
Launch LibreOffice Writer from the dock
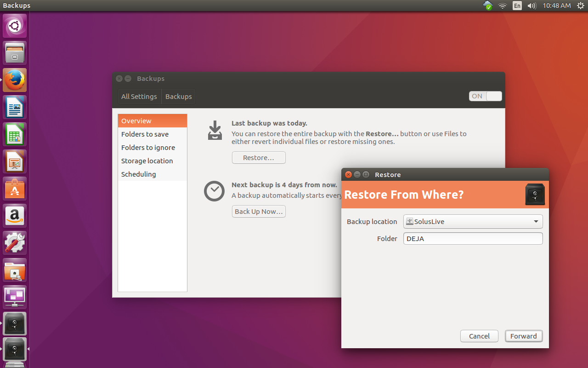click(x=15, y=107)
